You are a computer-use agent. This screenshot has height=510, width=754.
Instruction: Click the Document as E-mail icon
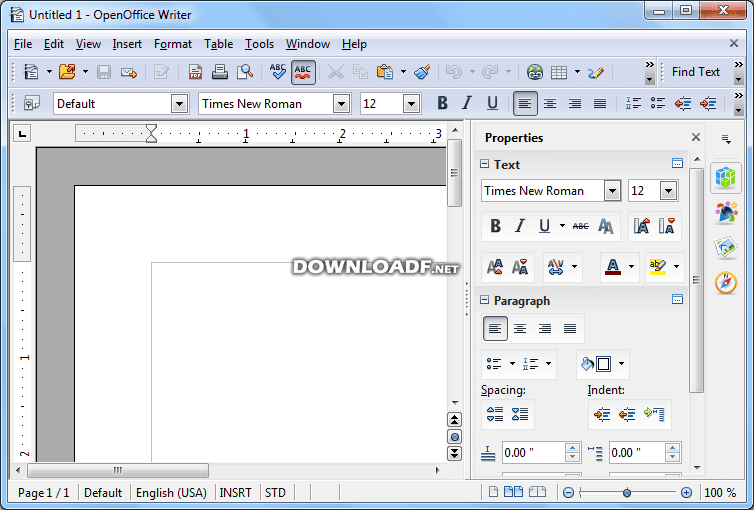pyautogui.click(x=129, y=73)
